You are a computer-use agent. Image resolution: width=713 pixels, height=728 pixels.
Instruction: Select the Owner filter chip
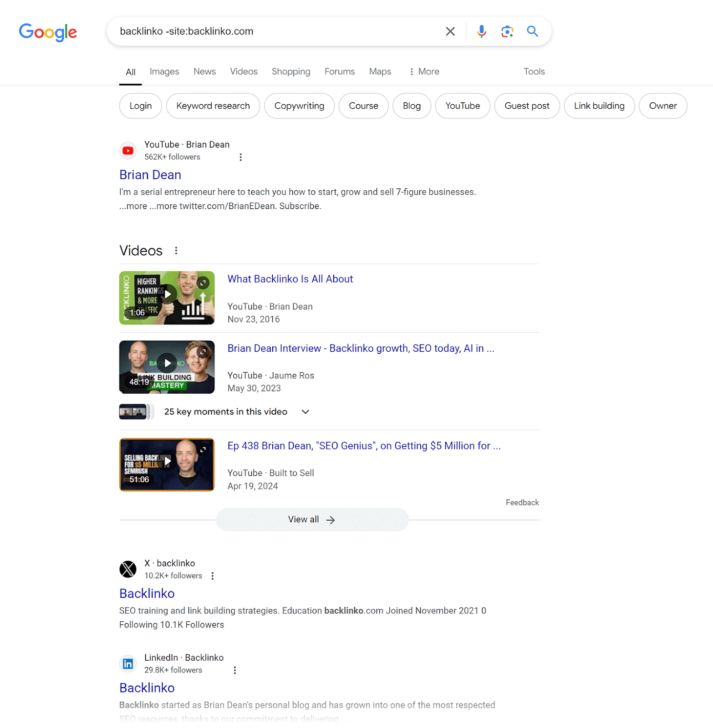coord(663,106)
